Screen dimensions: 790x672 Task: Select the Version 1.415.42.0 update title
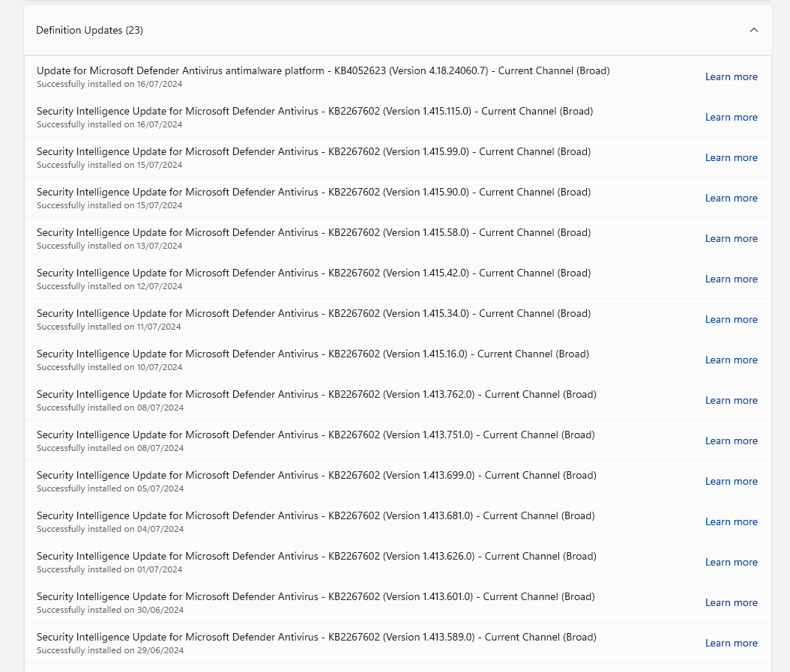(313, 273)
